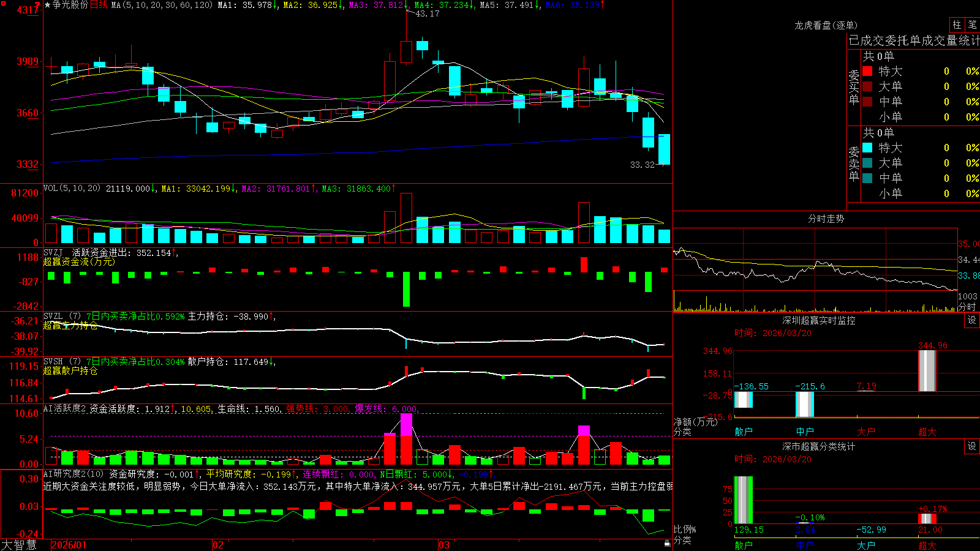The image size is (980, 551).
Task: Click the 已成交委托单成交量统计 header
Action: pyautogui.click(x=914, y=40)
